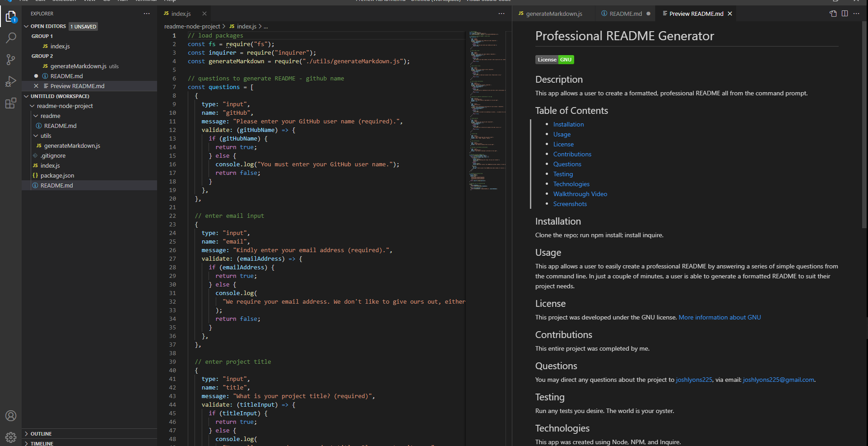Collapse the readme-node-project folder
868x446 pixels.
click(32, 106)
